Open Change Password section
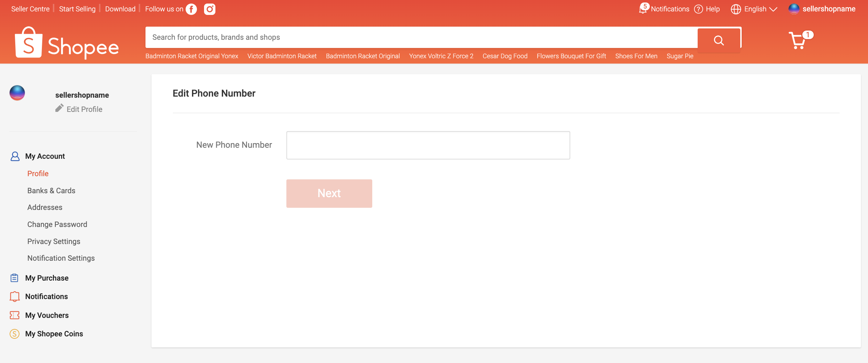 point(57,224)
